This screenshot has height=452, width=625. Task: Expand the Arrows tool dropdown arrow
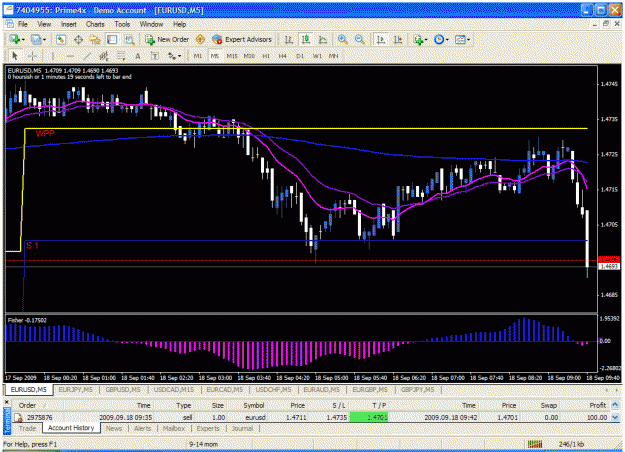pos(179,56)
